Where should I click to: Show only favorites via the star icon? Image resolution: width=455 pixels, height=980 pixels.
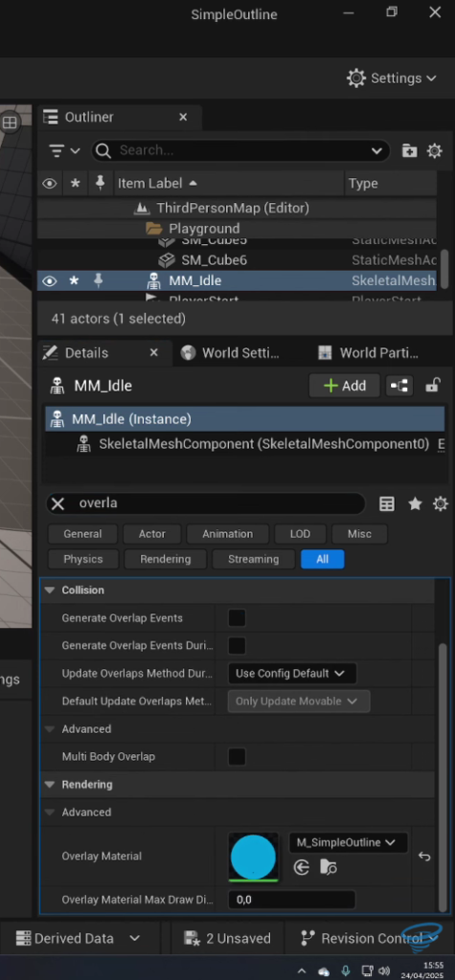click(415, 503)
